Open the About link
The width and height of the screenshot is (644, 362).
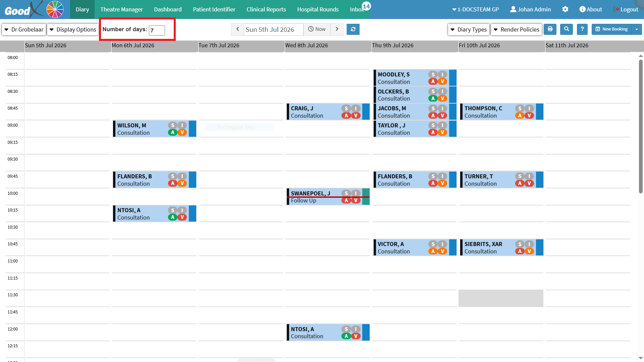(x=591, y=9)
